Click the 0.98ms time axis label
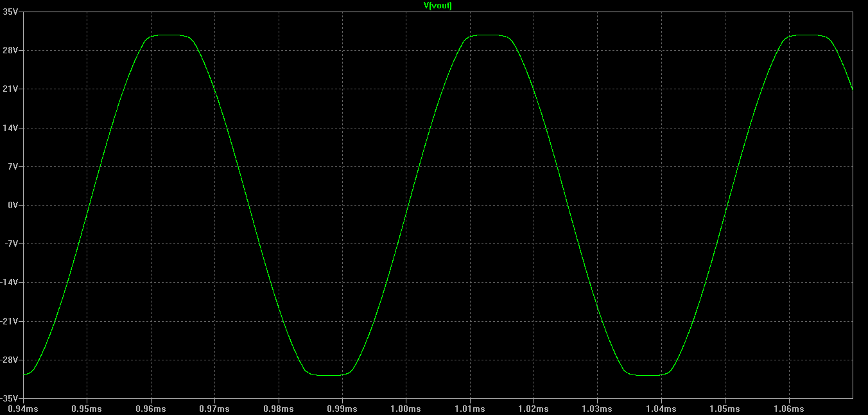The width and height of the screenshot is (868, 415). 279,409
